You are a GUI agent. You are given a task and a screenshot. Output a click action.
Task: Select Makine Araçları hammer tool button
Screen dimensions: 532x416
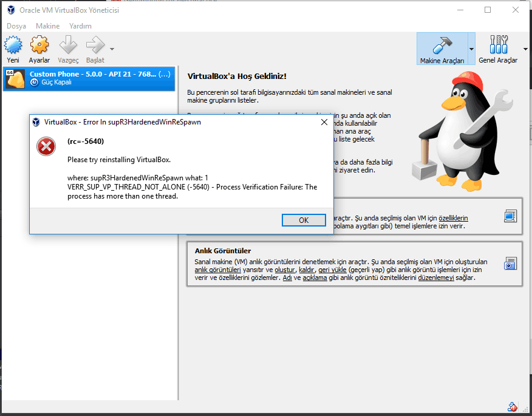[x=442, y=49]
